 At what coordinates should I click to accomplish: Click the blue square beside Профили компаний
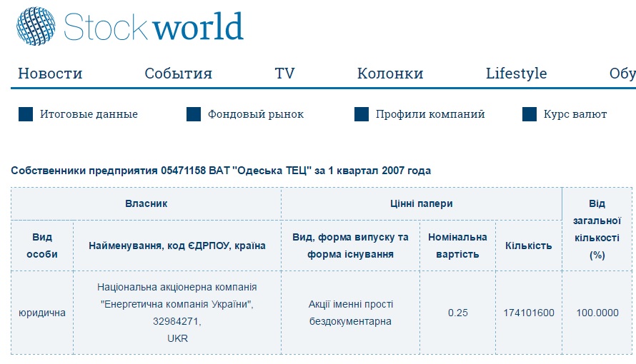pyautogui.click(x=362, y=114)
